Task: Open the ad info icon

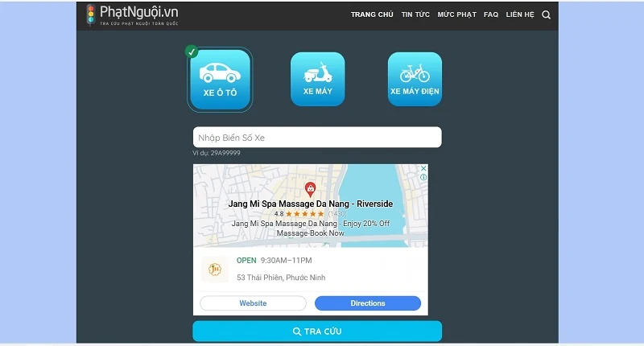Action: coord(423,177)
